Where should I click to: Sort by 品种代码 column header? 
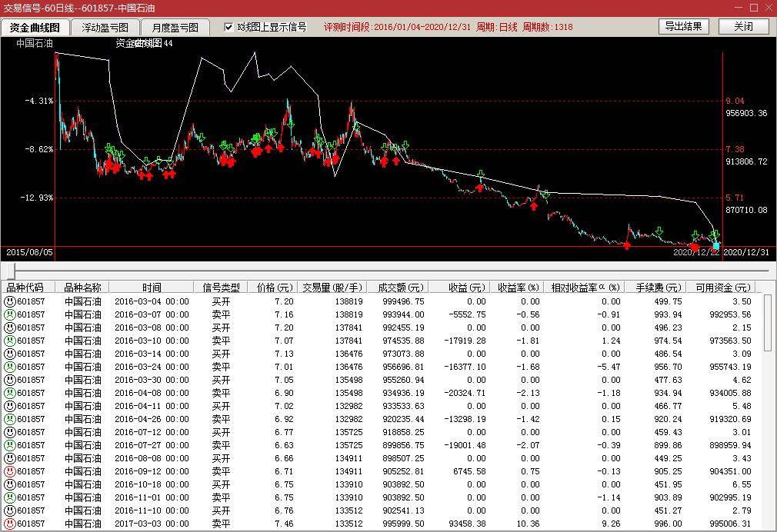tap(28, 288)
